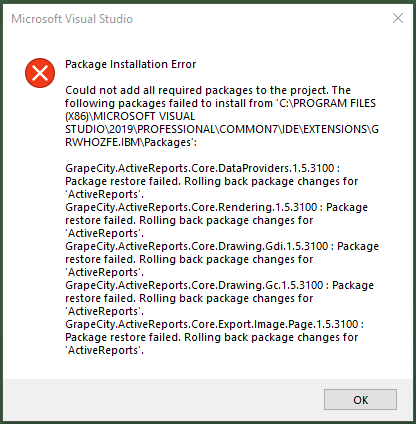Click the (X86)\MICROSOFT VISUAL line
This screenshot has width=416, height=424.
[130, 116]
